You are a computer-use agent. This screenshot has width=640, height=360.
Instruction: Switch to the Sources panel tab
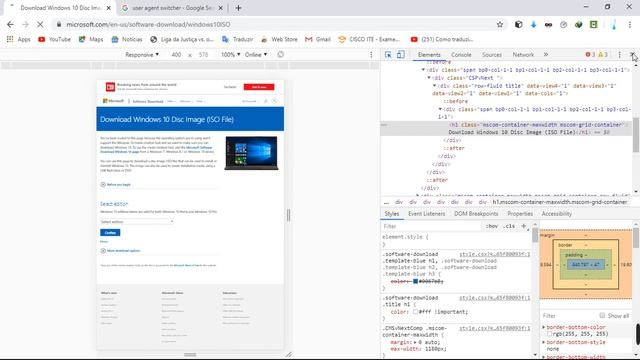click(492, 55)
